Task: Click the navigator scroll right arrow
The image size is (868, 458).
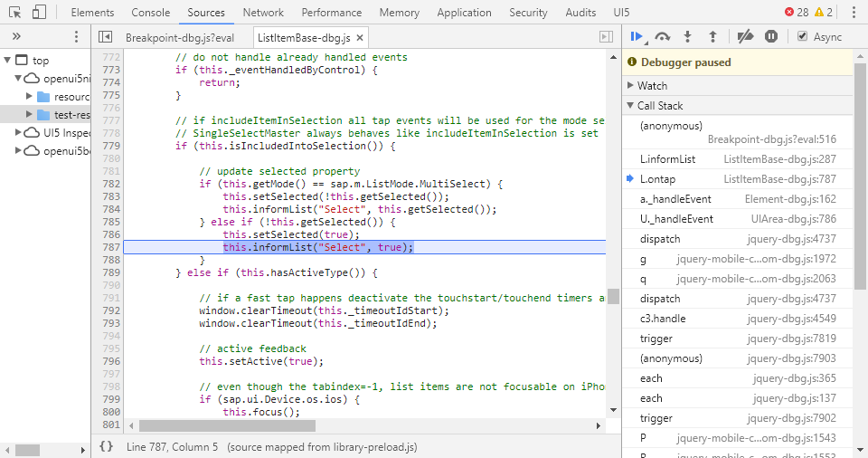Action: (x=83, y=450)
